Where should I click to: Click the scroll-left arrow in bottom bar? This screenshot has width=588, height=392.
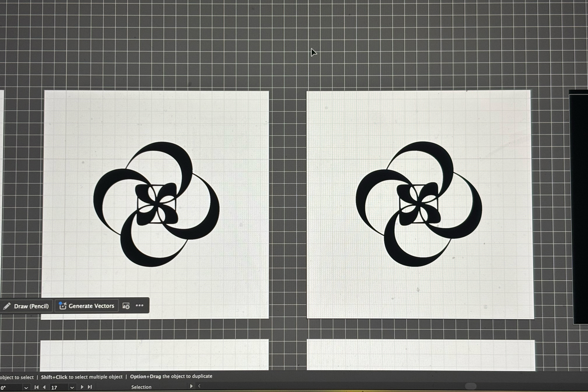click(x=199, y=386)
